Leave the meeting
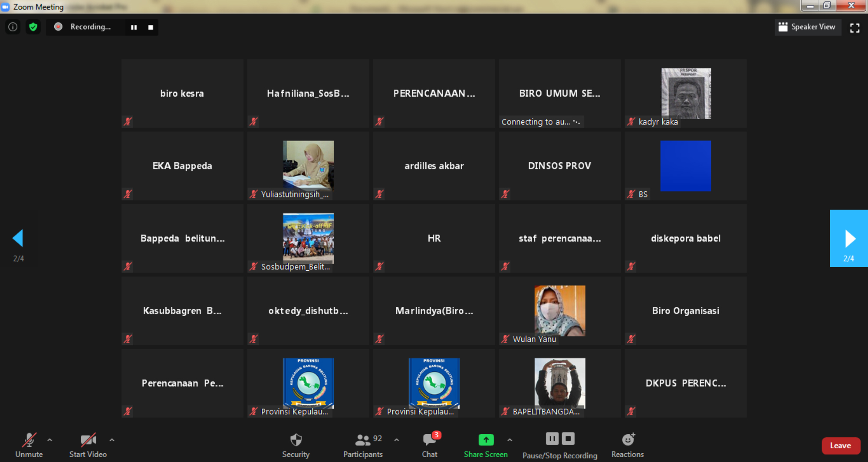The width and height of the screenshot is (868, 462). 840,446
